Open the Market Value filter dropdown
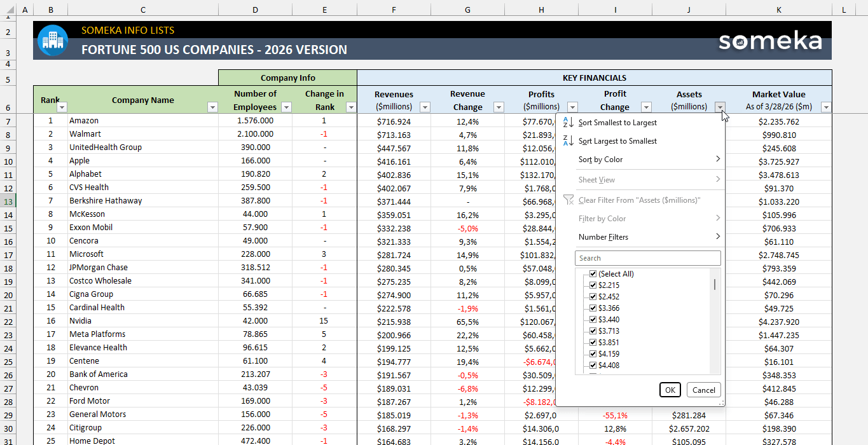The height and width of the screenshot is (445, 868). [826, 107]
